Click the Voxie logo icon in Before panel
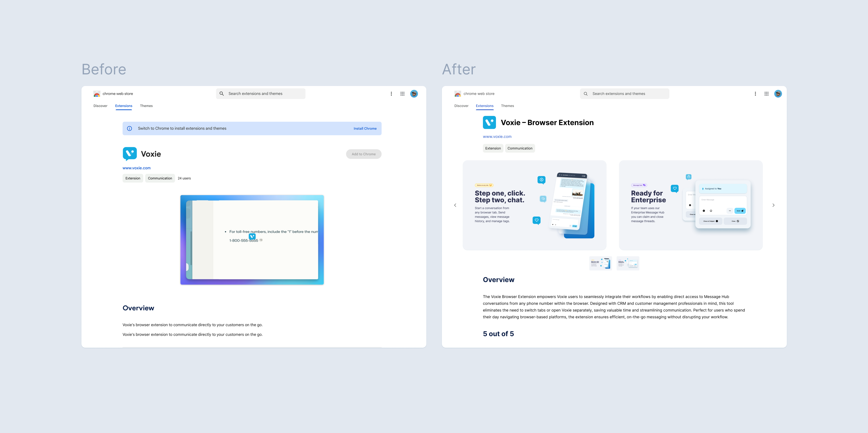Viewport: 868px width, 433px height. 129,154
